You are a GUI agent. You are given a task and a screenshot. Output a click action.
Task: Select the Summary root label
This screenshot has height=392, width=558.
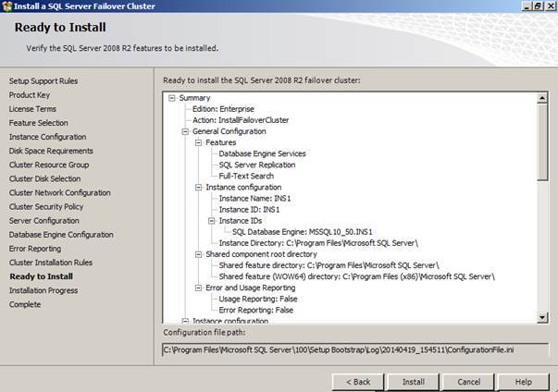tap(194, 98)
